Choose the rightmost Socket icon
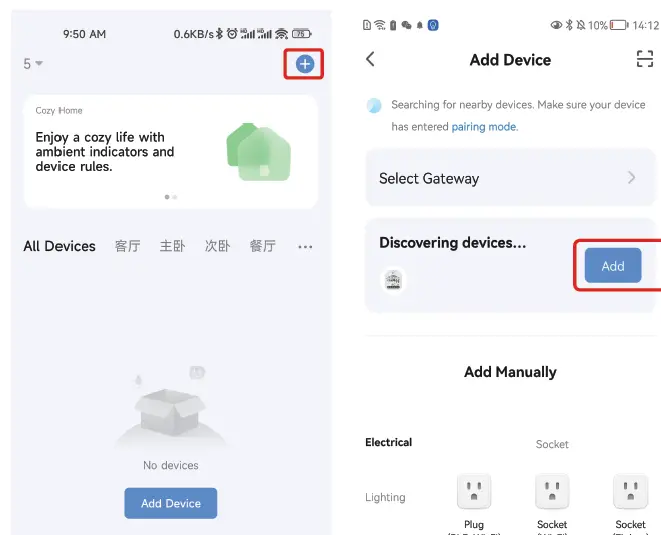 [630, 491]
